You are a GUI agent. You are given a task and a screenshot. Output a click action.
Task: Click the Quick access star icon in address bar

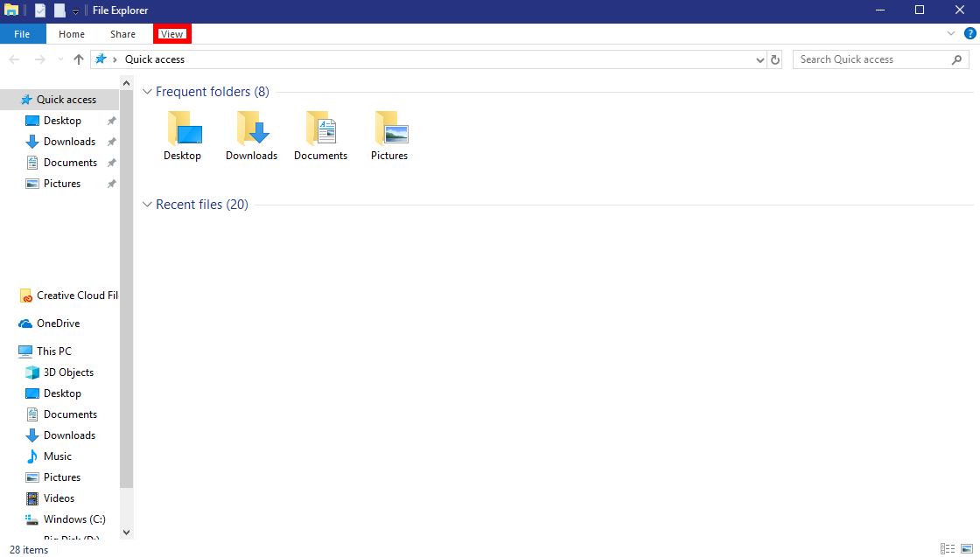101,59
